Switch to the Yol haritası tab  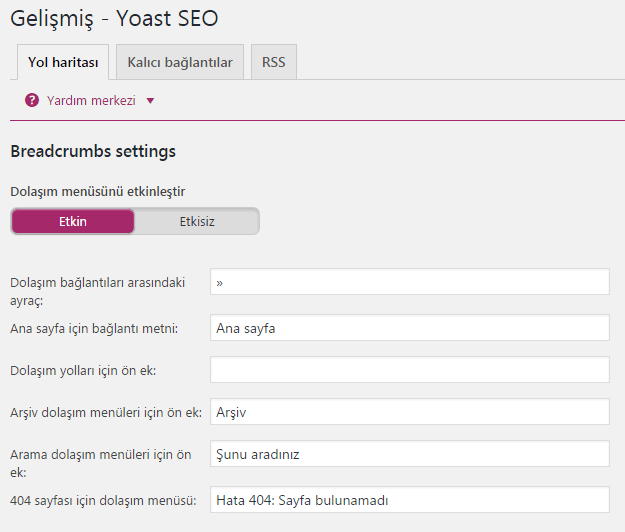tap(63, 62)
